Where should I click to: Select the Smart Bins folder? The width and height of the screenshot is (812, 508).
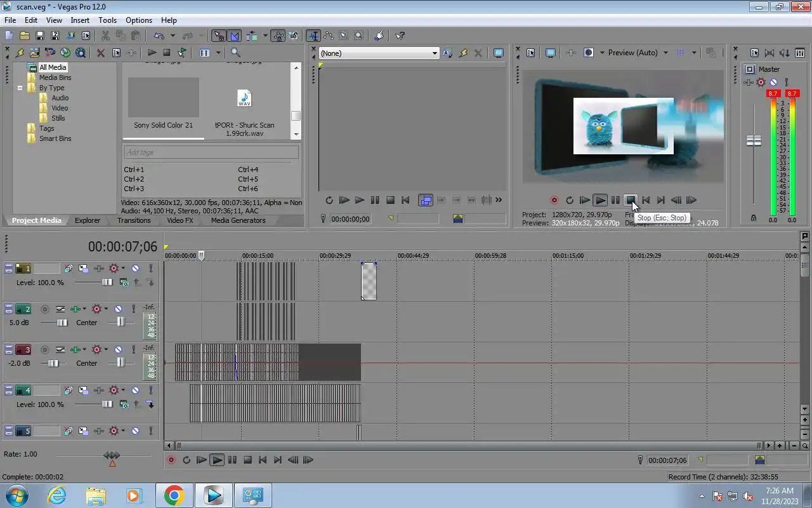(x=55, y=138)
